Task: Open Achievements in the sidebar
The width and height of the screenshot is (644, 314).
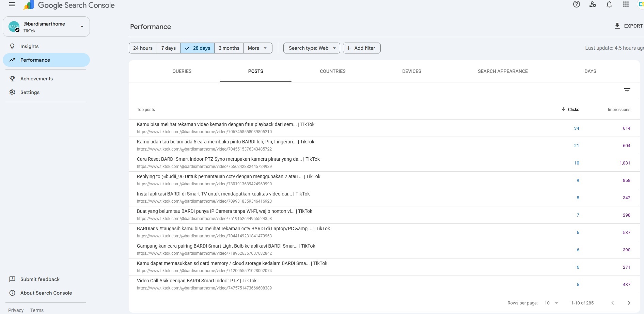Action: click(46, 79)
